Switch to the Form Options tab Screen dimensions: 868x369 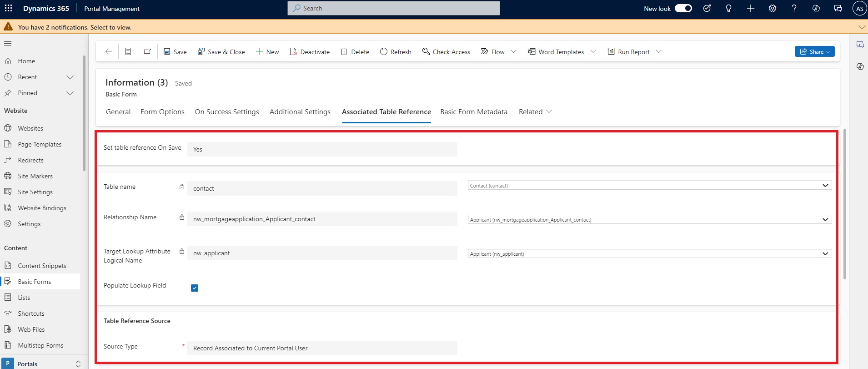click(162, 112)
